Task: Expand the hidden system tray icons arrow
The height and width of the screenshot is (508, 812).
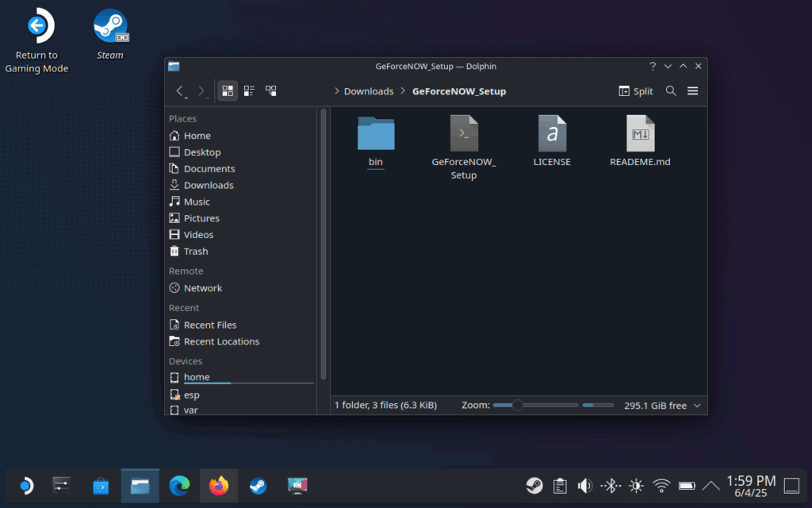Action: click(711, 487)
